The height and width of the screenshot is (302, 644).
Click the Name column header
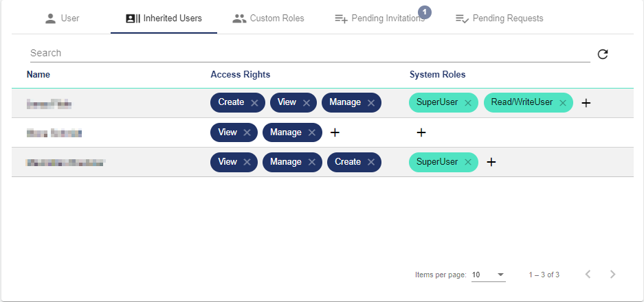[x=38, y=74]
